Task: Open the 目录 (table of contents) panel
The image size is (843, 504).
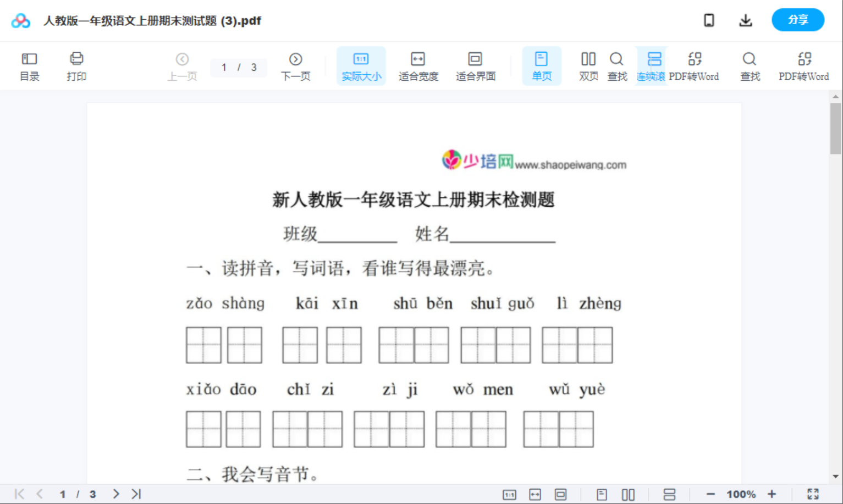Action: pos(29,65)
